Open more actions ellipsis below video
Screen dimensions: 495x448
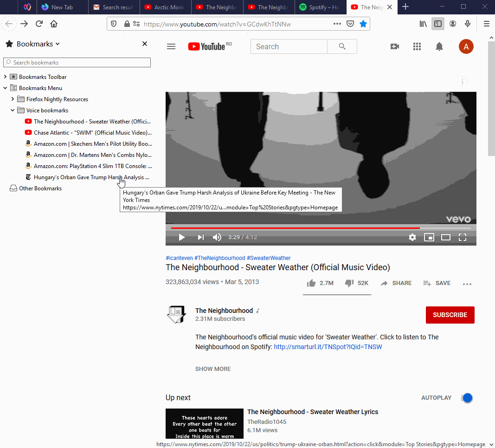[467, 284]
